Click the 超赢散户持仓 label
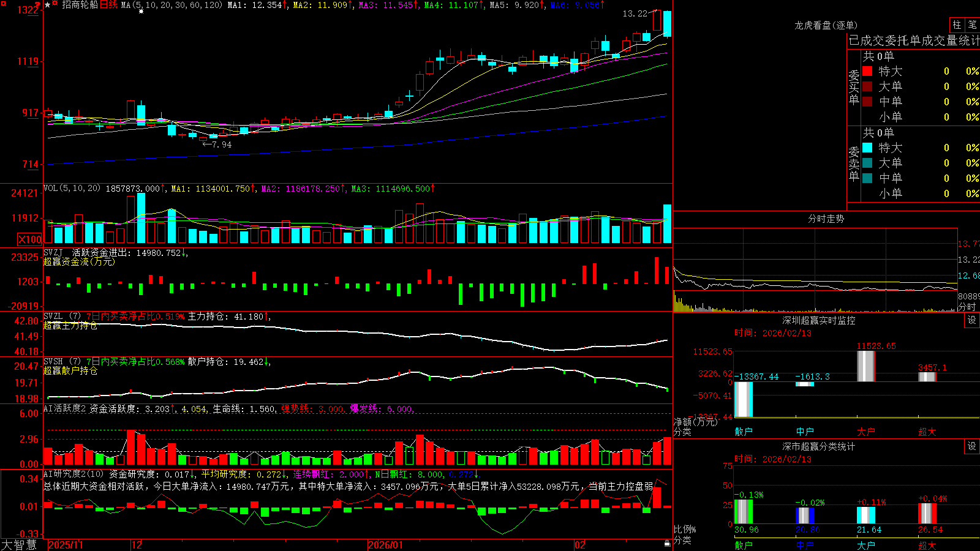This screenshot has height=551, width=980. point(70,370)
